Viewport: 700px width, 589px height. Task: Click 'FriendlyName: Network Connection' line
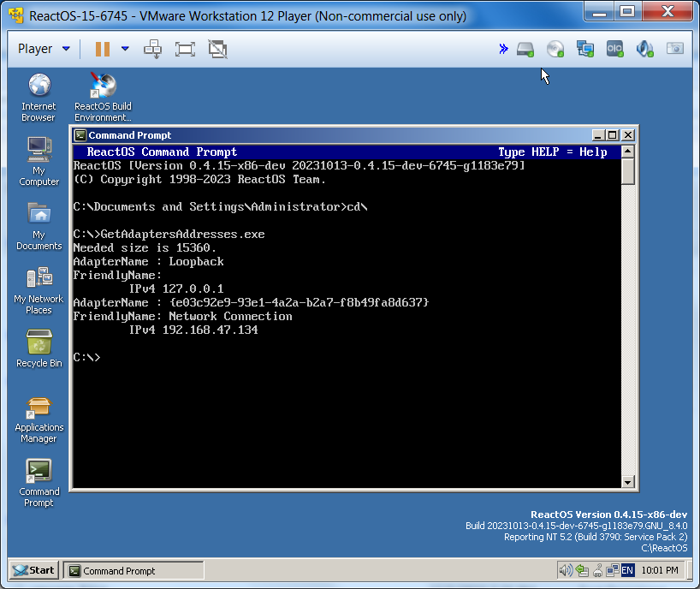(x=183, y=316)
